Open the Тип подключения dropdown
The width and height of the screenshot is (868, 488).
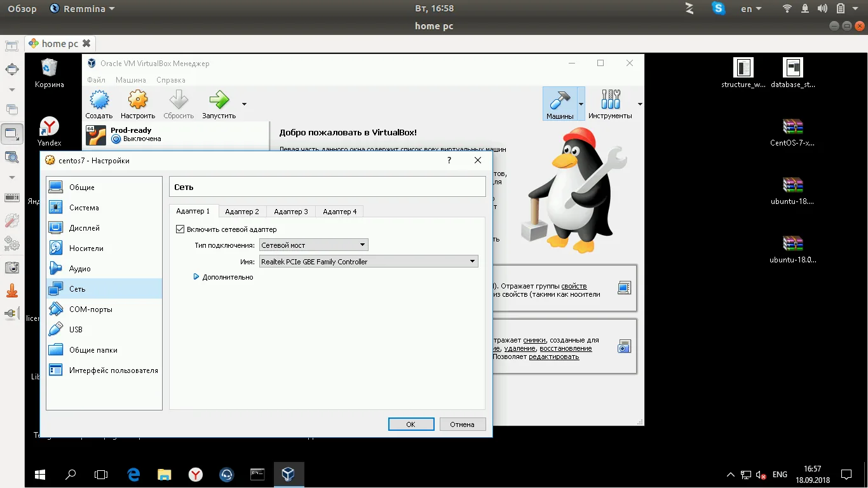(x=313, y=245)
